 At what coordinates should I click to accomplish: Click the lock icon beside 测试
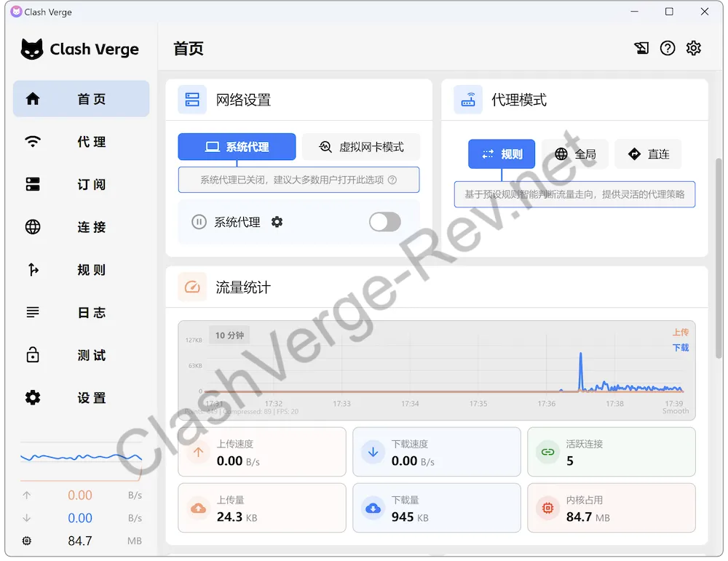[x=33, y=354]
